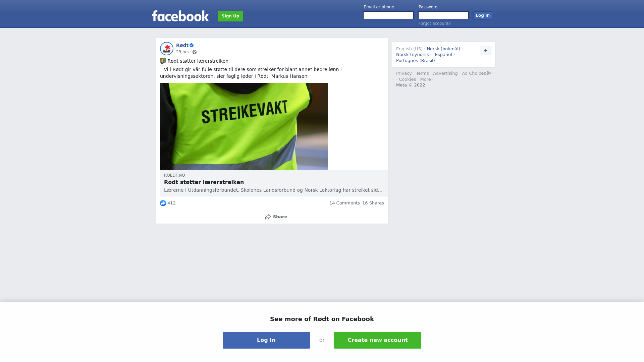Image resolution: width=644 pixels, height=362 pixels.
Task: Focus the Email or phone field
Action: pyautogui.click(x=388, y=15)
